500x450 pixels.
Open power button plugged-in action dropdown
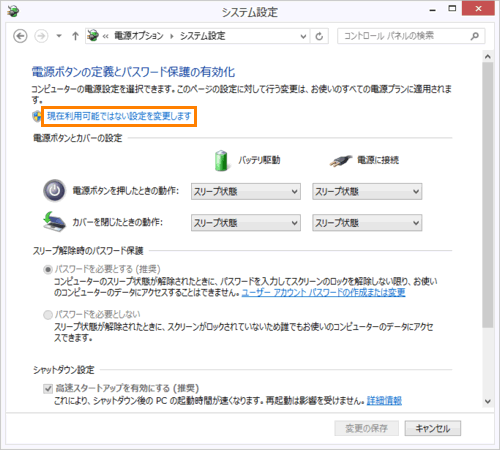pyautogui.click(x=367, y=191)
